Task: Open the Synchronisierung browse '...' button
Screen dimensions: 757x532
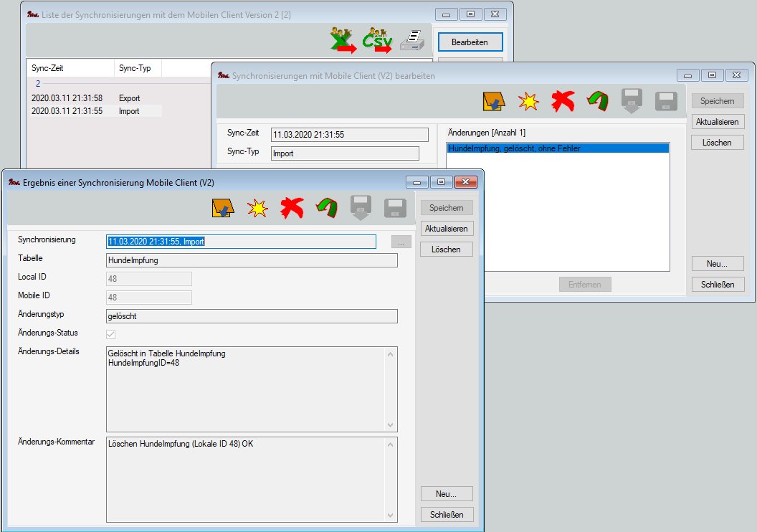Action: click(401, 242)
